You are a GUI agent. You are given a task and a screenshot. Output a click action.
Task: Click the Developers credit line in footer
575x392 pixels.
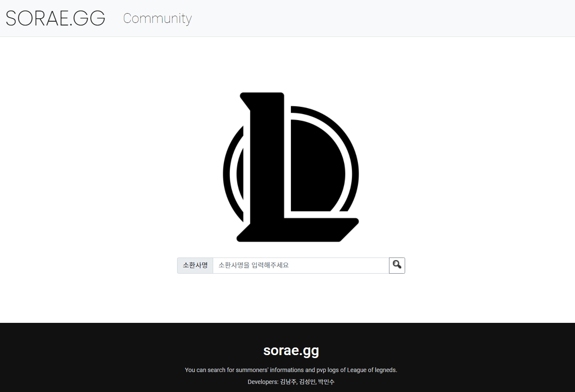291,382
